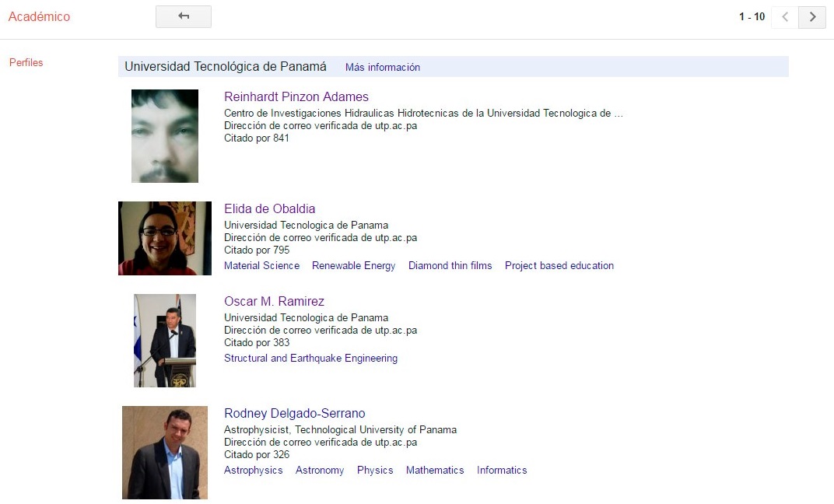Click 'Citado por 795' text
The image size is (834, 504).
click(257, 250)
